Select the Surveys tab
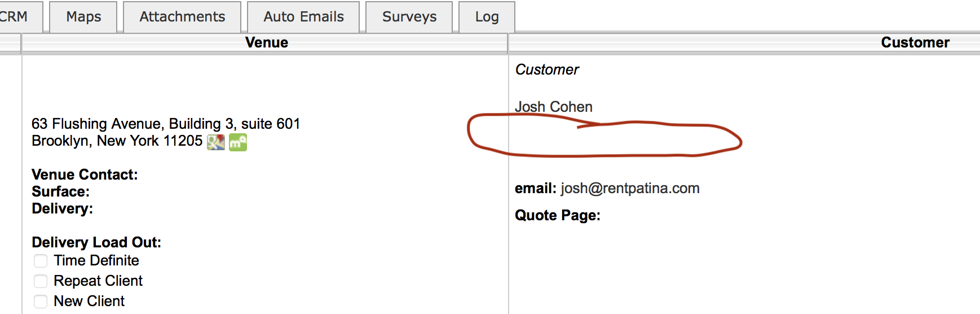980x314 pixels. (x=409, y=17)
